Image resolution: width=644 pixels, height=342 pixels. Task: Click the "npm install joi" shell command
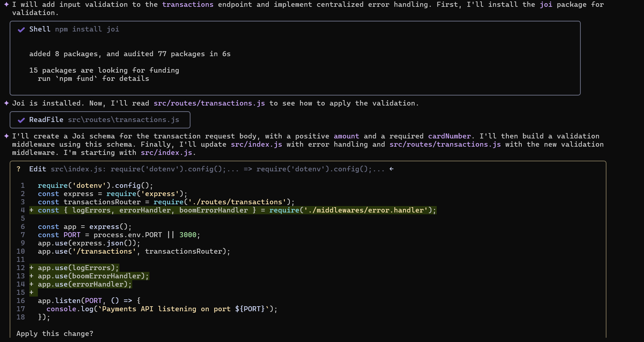tap(87, 29)
